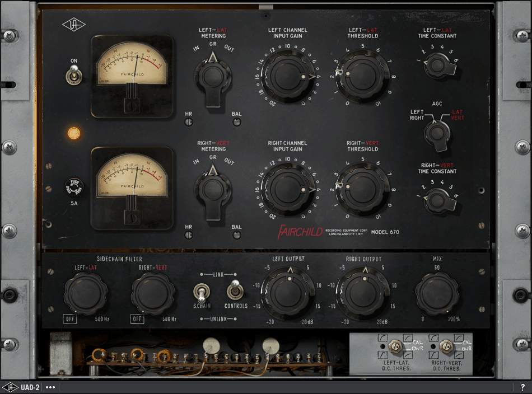Click the Right Output knob
The image size is (532, 394).
click(x=363, y=293)
